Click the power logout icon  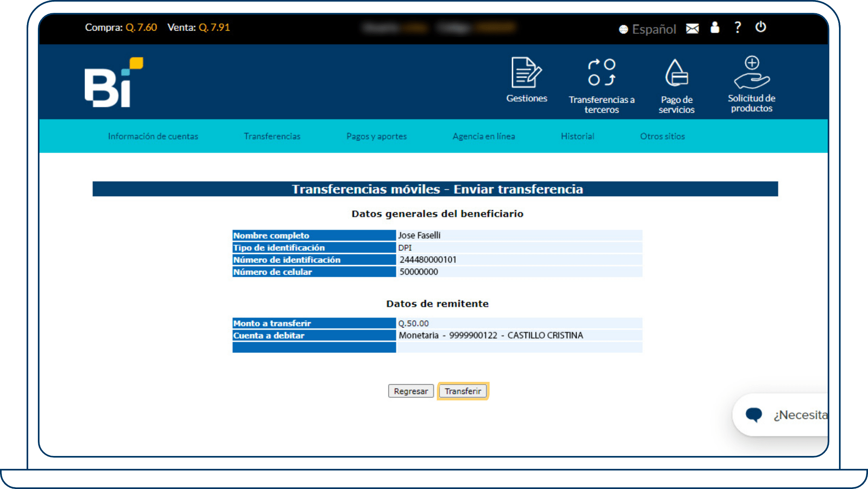tap(760, 27)
